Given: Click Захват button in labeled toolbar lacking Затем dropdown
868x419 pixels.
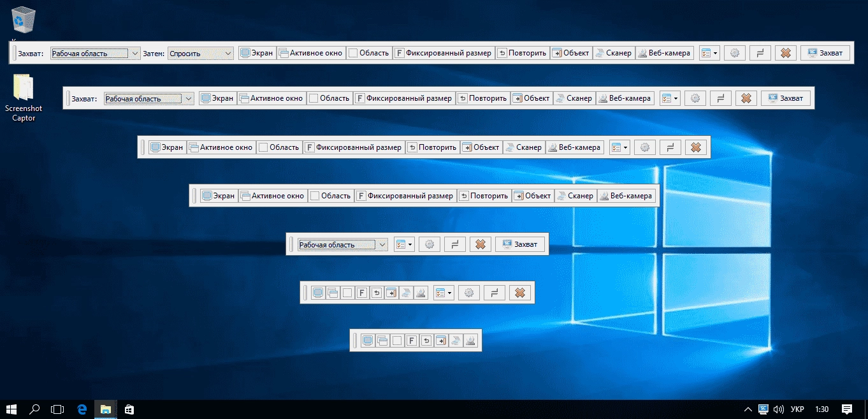Looking at the screenshot, I should 786,98.
